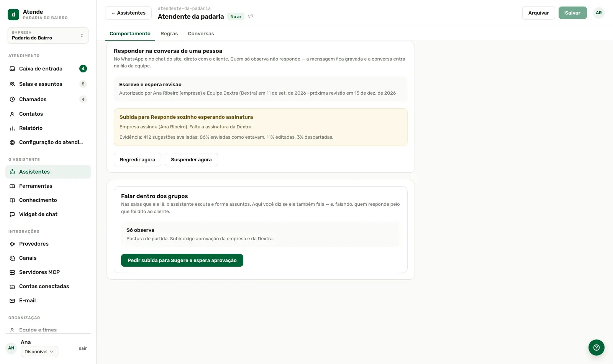Click the Chamados clock icon

coord(12,99)
